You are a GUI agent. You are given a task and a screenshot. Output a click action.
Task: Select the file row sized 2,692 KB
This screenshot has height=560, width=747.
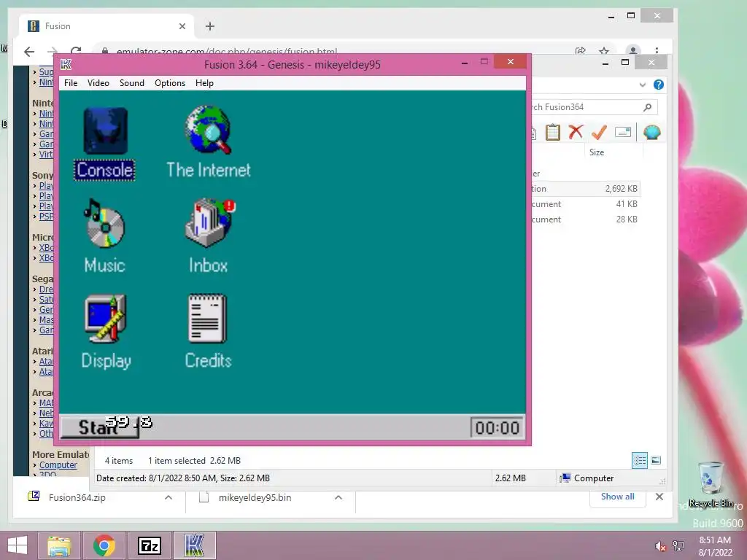[x=584, y=189]
